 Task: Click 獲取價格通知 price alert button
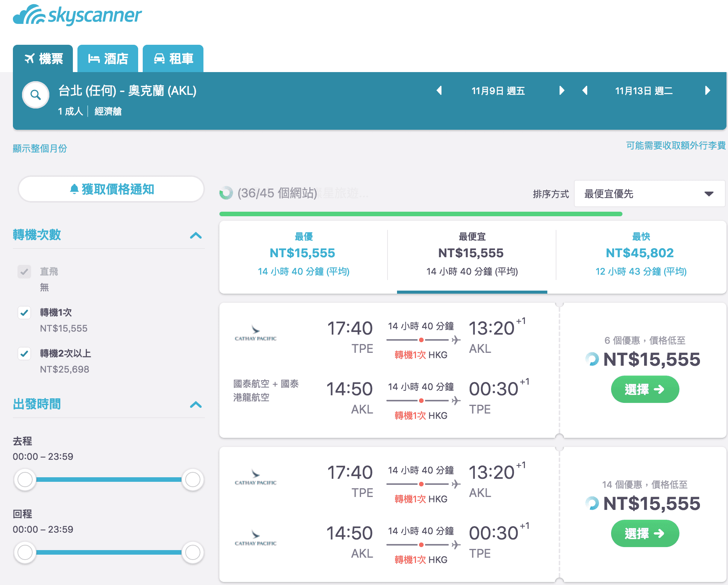coord(111,189)
